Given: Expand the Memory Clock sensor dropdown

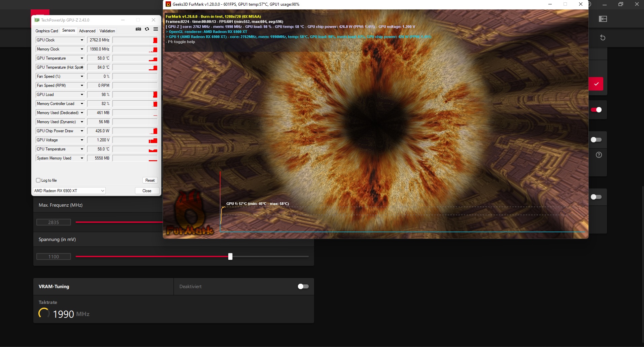Looking at the screenshot, I should coord(82,49).
